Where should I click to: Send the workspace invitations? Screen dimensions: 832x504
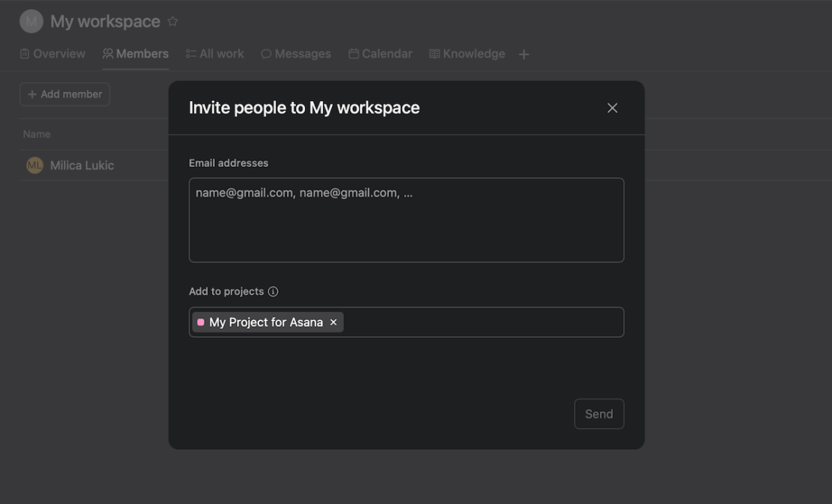click(599, 413)
